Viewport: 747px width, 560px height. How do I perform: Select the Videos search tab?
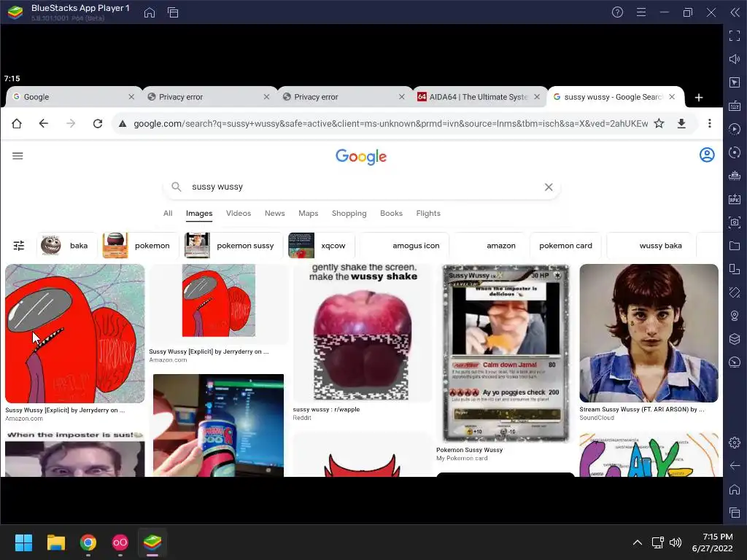point(239,214)
